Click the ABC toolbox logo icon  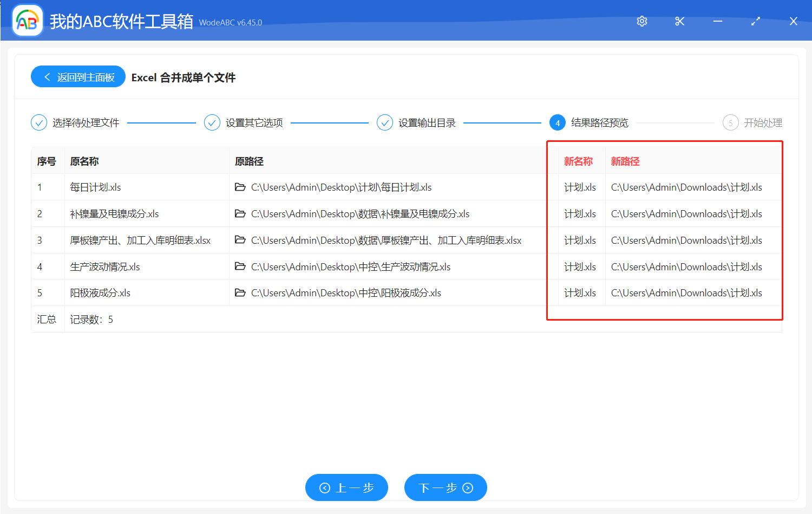pos(27,21)
